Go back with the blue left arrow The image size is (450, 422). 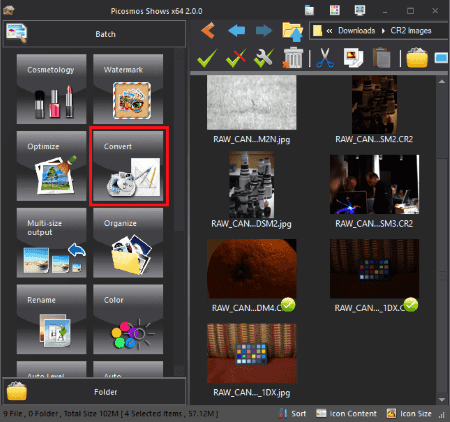click(x=237, y=31)
